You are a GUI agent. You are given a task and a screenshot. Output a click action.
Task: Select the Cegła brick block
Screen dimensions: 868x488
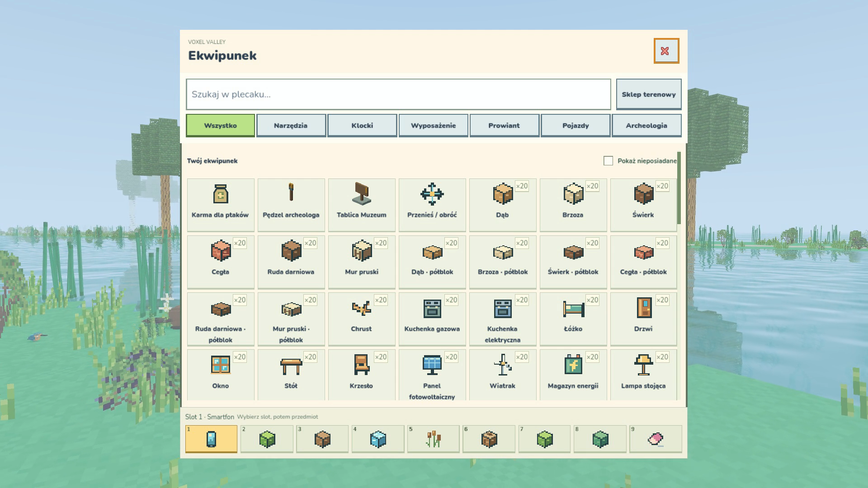point(221,262)
